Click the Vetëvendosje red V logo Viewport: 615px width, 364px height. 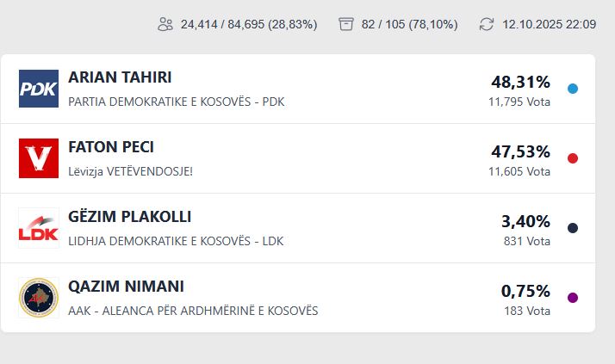coord(39,158)
